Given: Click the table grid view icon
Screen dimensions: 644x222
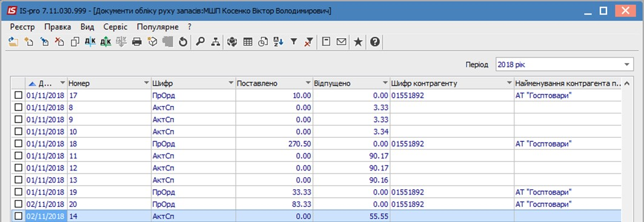Looking at the screenshot, I should [x=248, y=41].
